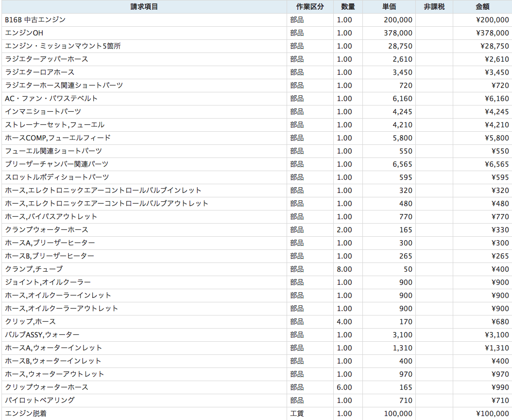The image size is (512, 420).
Task: Click the ¥28,750 amount cell
Action: click(x=482, y=46)
